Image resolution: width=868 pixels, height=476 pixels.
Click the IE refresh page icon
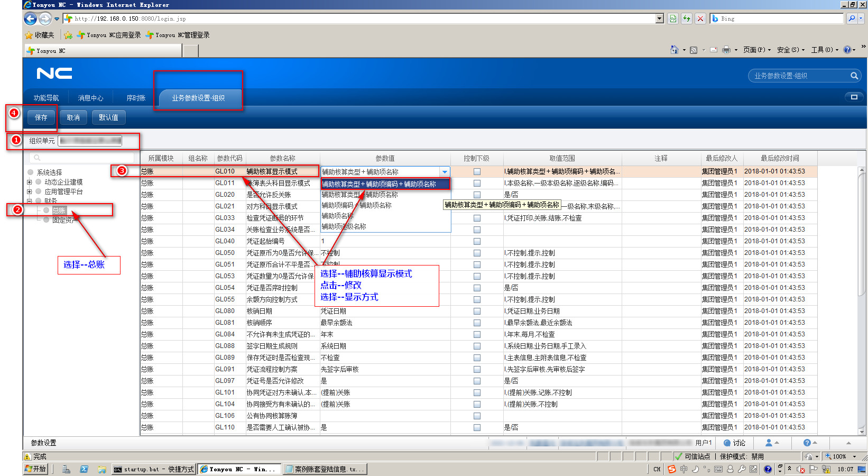(686, 19)
